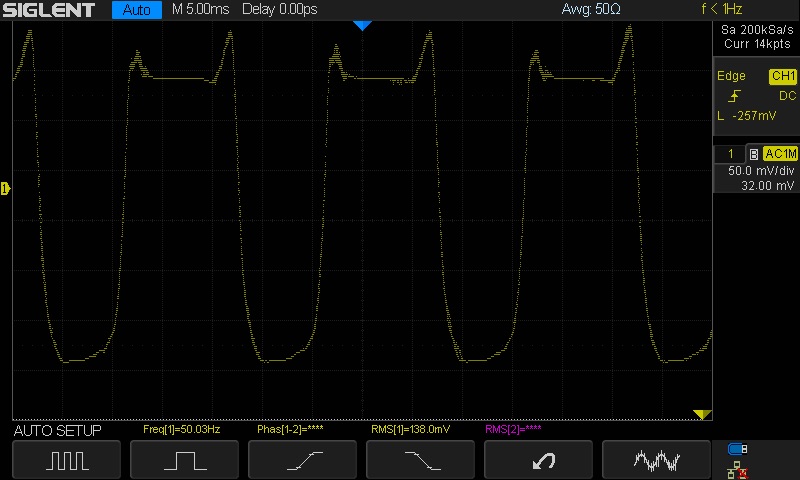Click the Awg: 50Ω label

[591, 9]
